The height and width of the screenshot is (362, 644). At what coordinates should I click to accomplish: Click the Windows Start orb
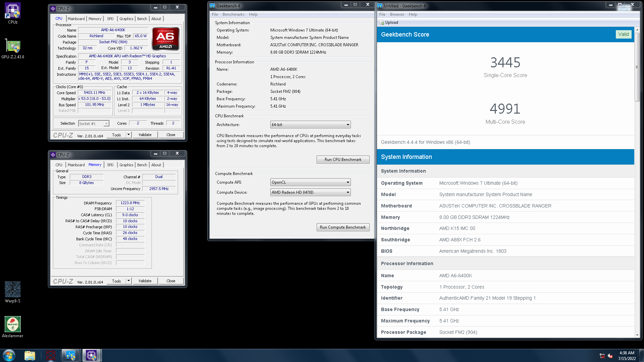coord(9,355)
